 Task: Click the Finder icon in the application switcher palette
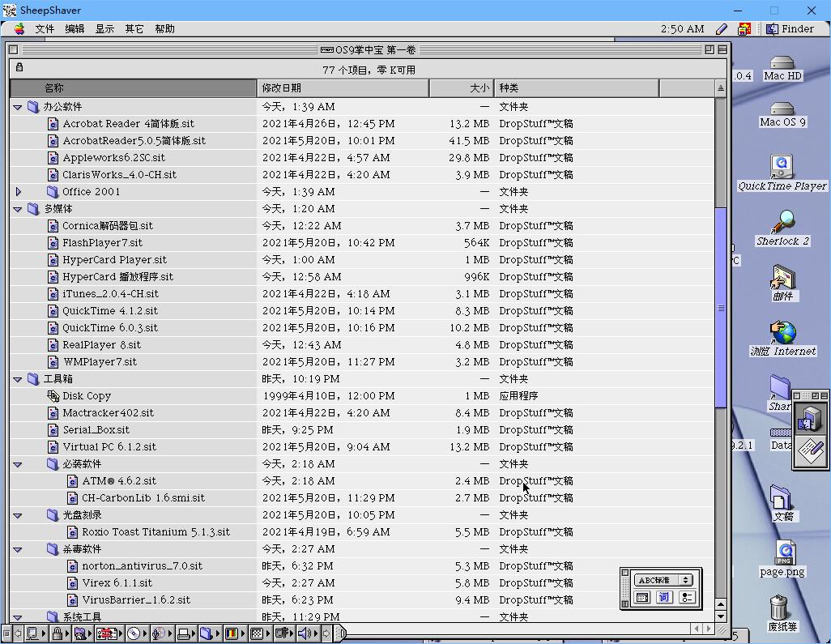pos(810,419)
